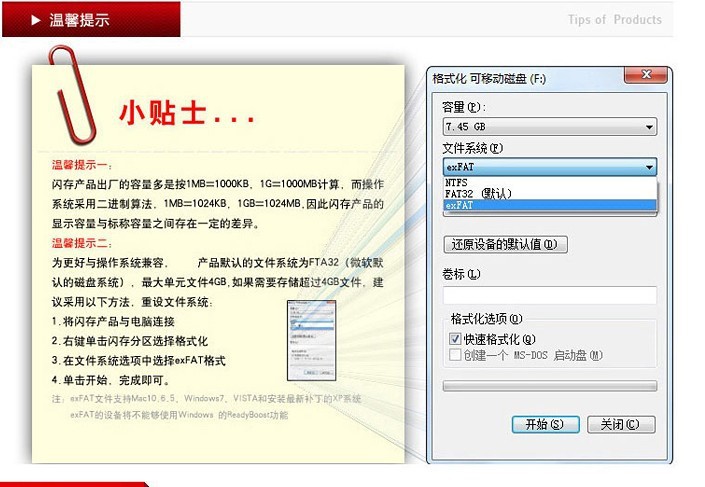The width and height of the screenshot is (705, 487).
Task: Click the 卷标 volume label text field
Action: [549, 295]
